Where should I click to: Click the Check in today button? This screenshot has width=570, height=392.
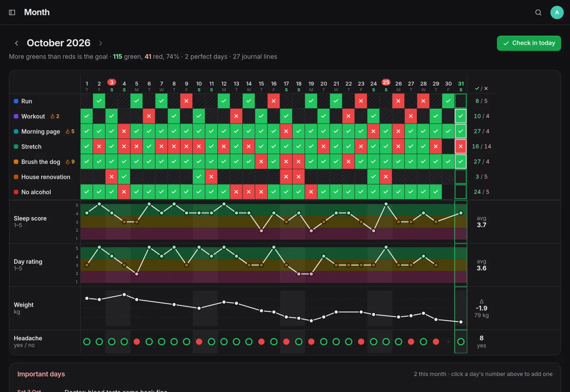[529, 43]
